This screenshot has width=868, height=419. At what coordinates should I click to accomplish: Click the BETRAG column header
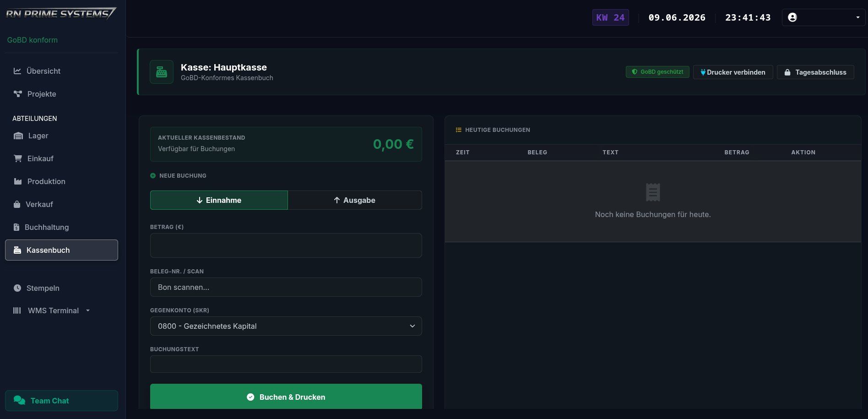click(x=737, y=152)
